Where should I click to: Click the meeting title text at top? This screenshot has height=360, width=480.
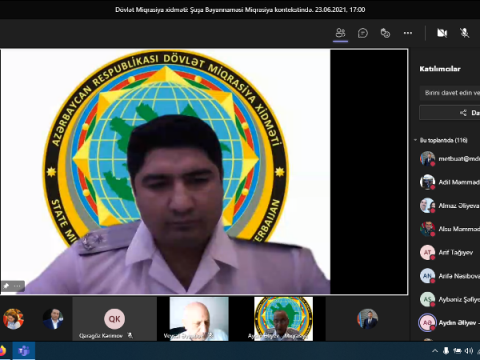(240, 10)
